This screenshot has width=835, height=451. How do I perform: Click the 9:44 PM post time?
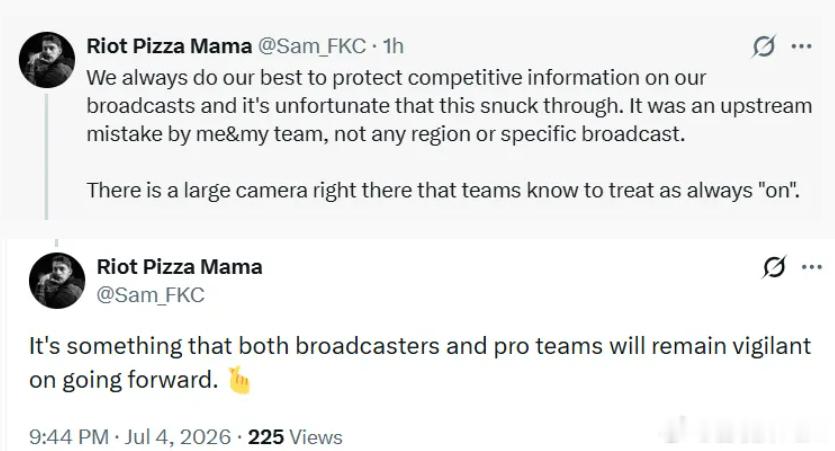tap(69, 437)
